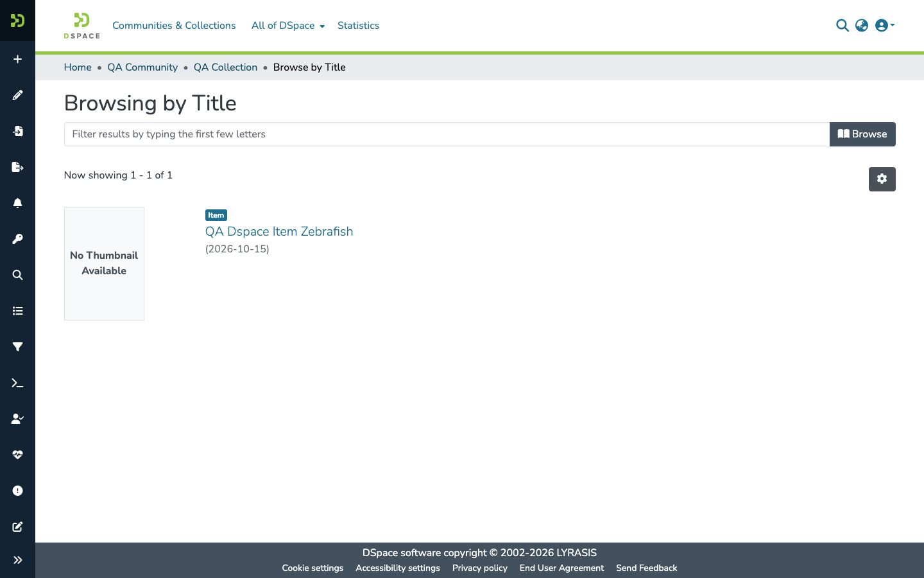The width and height of the screenshot is (924, 578).
Task: Go to Home breadcrumb
Action: [78, 67]
